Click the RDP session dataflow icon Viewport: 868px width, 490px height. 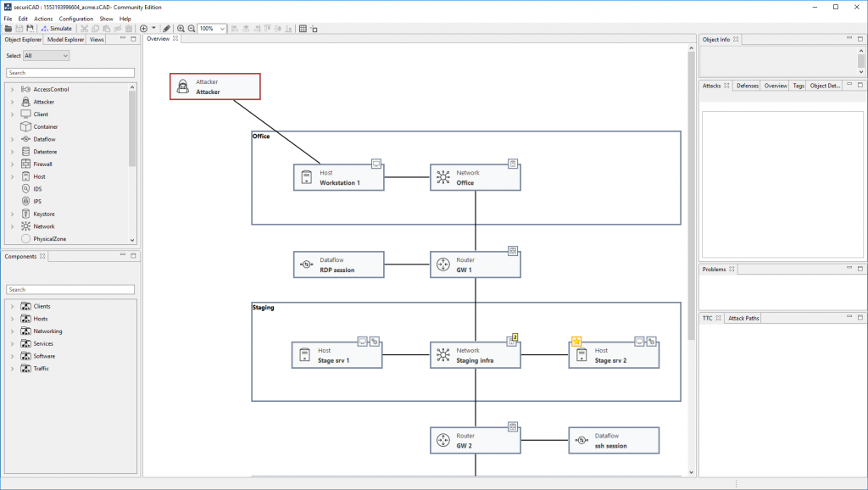[306, 264]
